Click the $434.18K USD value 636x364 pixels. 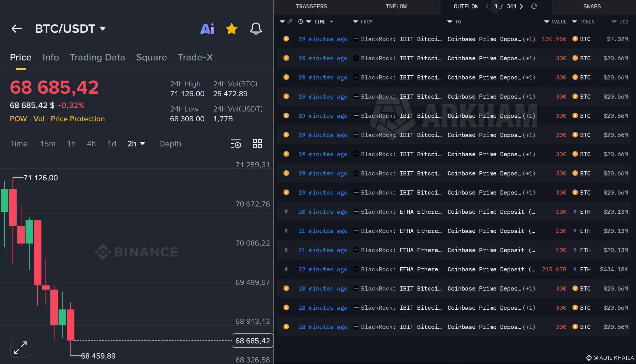click(613, 269)
